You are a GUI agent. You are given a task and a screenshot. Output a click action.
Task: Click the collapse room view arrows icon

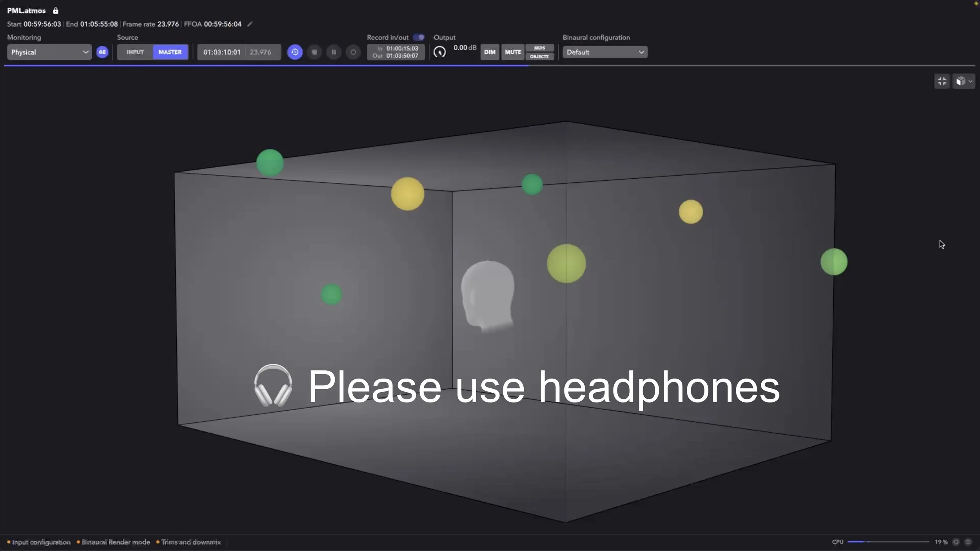942,81
